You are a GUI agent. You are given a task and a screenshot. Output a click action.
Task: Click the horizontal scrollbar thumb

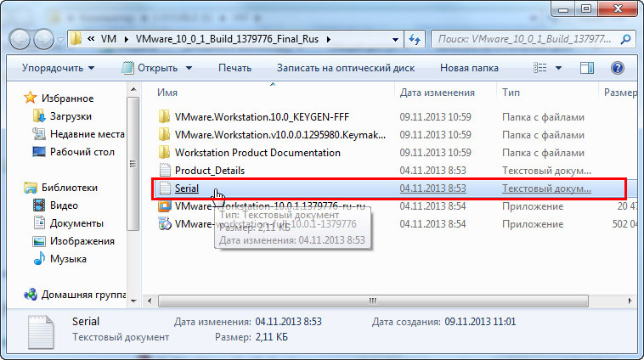point(373,301)
